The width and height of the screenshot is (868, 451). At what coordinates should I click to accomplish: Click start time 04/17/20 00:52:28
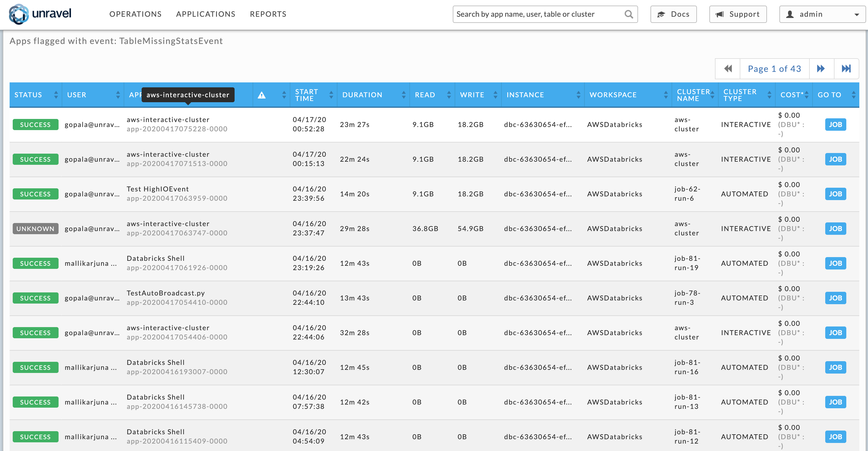(309, 124)
